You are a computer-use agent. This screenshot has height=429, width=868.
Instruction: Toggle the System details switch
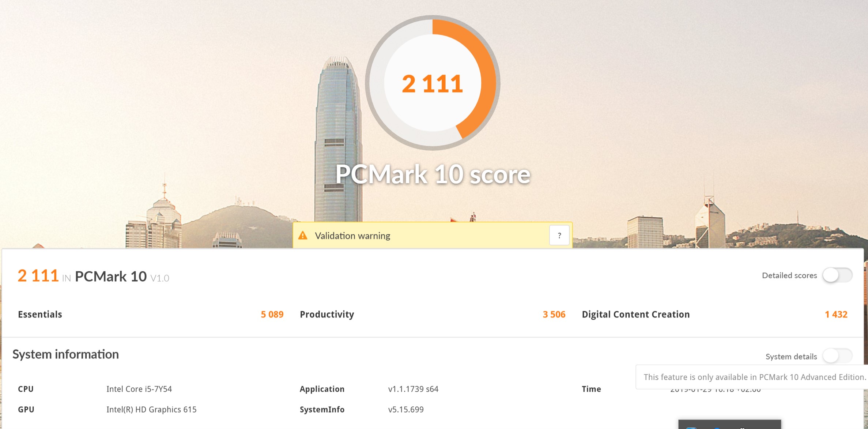pos(837,356)
